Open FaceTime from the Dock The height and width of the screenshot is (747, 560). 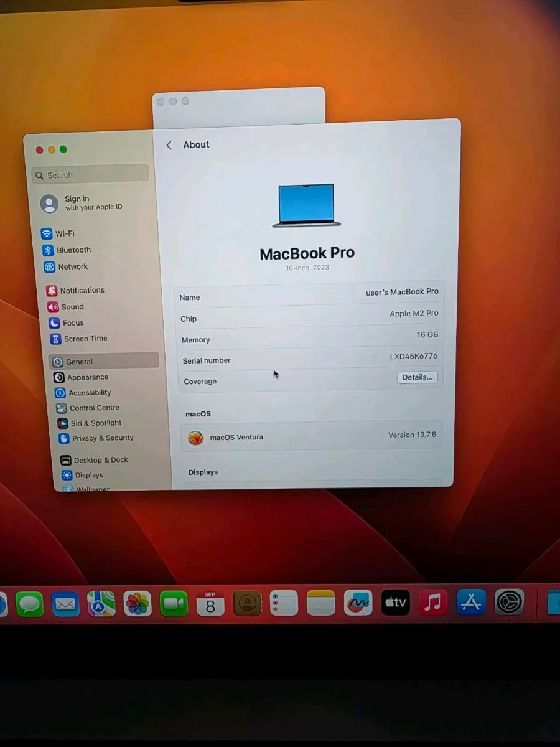point(174,603)
